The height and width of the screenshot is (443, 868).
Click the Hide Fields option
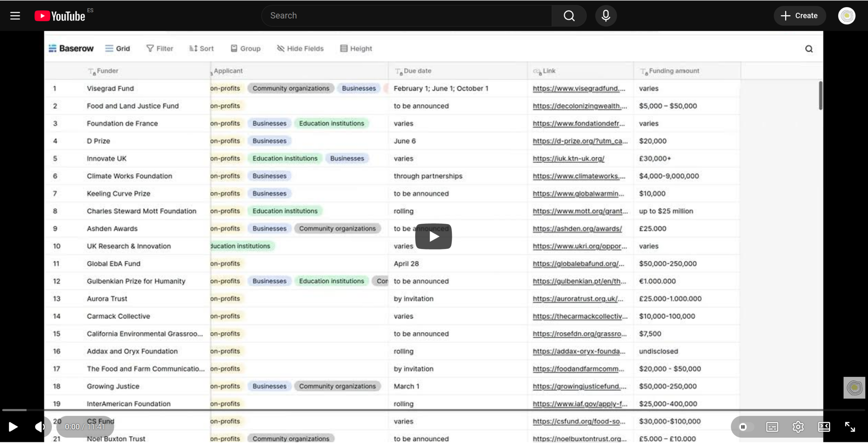pyautogui.click(x=300, y=48)
